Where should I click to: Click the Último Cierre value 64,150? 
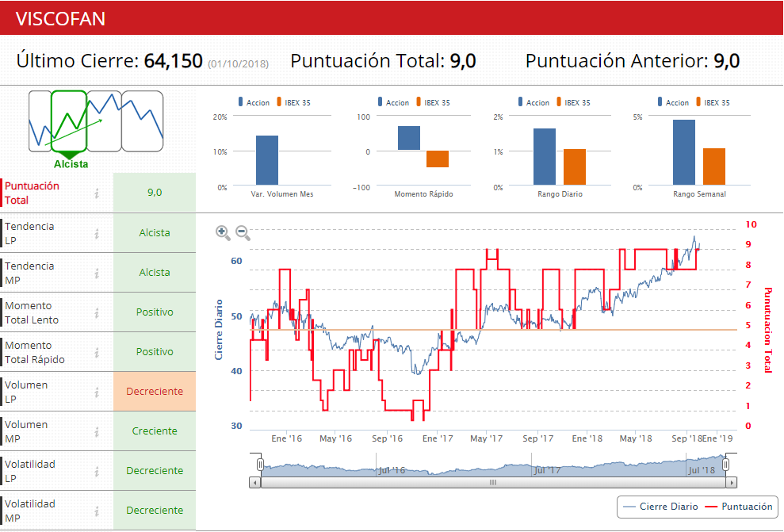click(x=174, y=61)
